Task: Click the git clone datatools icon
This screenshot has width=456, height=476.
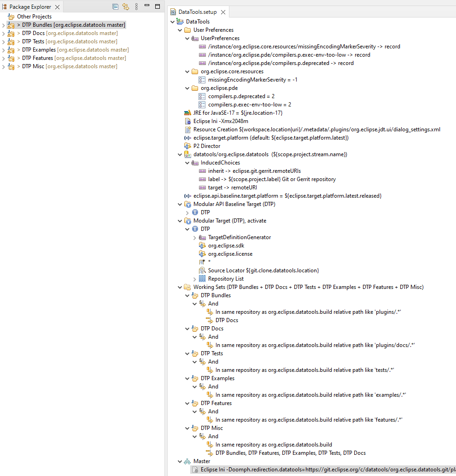Action: click(x=187, y=154)
